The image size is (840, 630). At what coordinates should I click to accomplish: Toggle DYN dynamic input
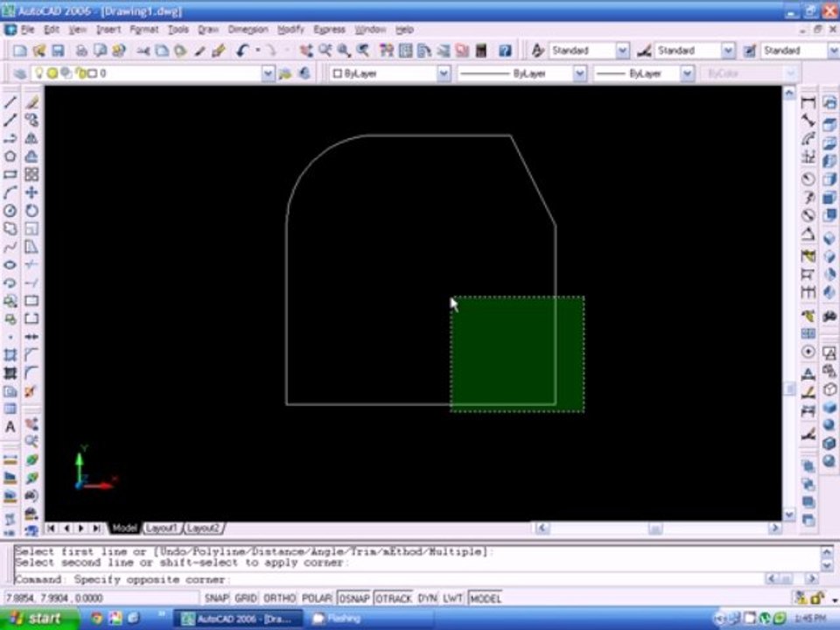pos(427,598)
